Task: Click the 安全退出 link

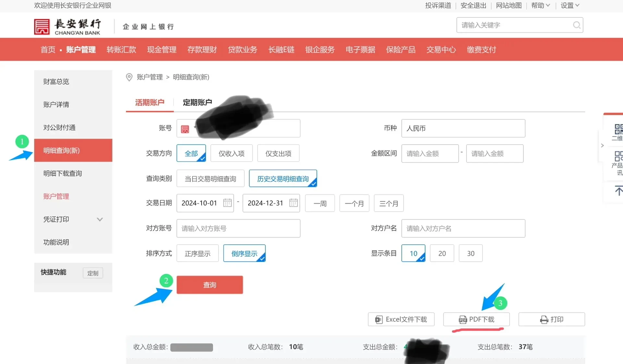Action: pyautogui.click(x=473, y=6)
